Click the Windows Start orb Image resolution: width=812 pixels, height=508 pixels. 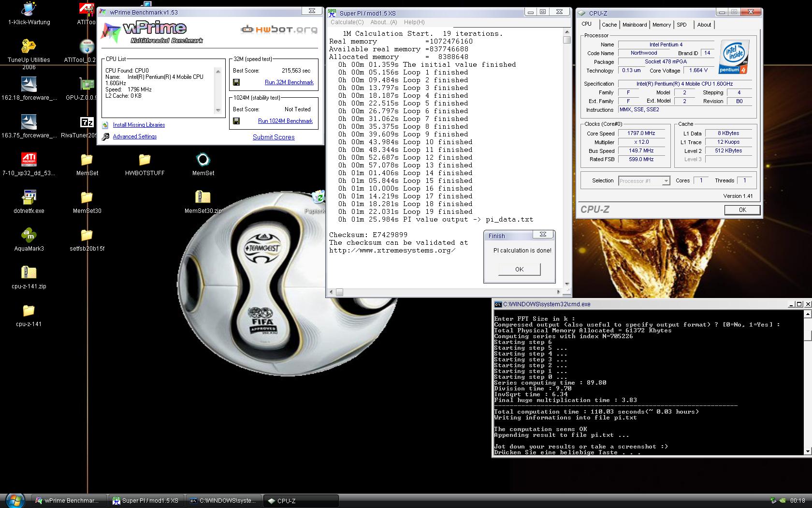[14, 501]
